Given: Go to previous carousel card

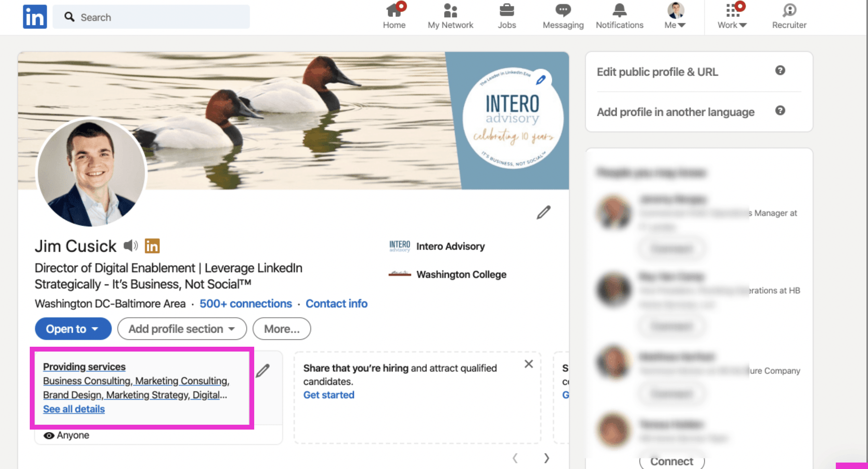Looking at the screenshot, I should click(x=515, y=458).
